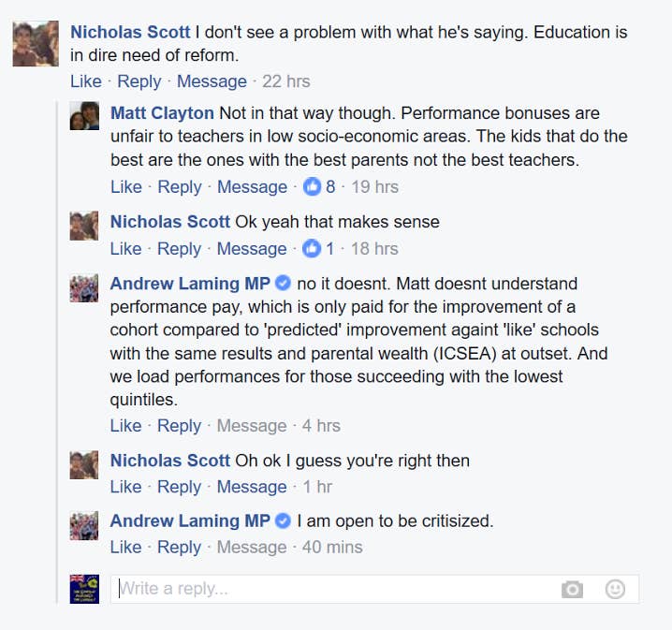
Task: Click the '22 hrs' timestamp
Action: point(286,81)
